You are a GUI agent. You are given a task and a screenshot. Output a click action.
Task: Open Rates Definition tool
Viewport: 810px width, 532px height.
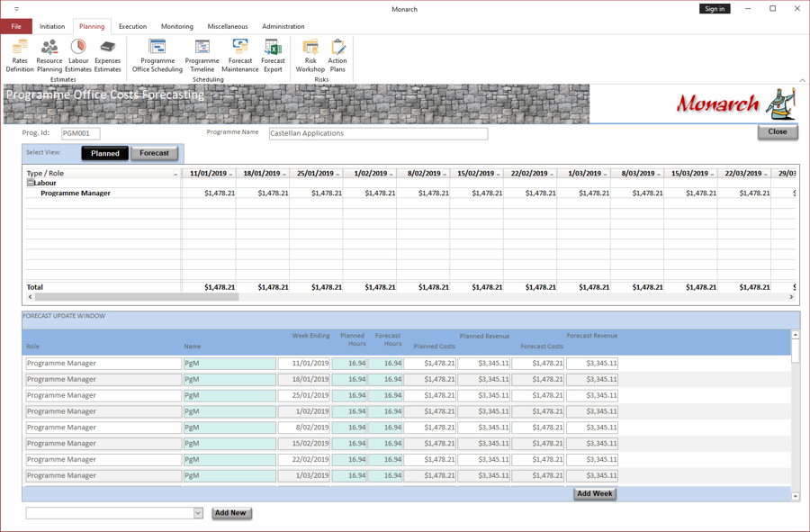[x=20, y=56]
